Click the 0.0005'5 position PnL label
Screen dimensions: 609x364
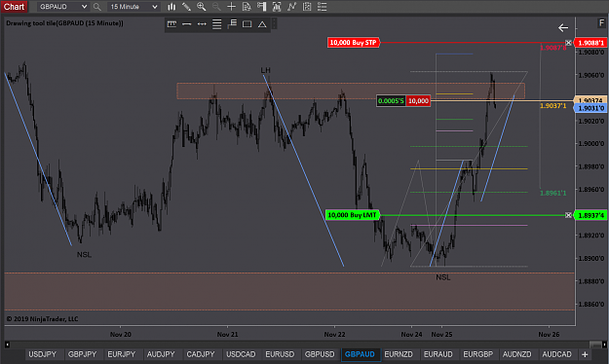[391, 101]
